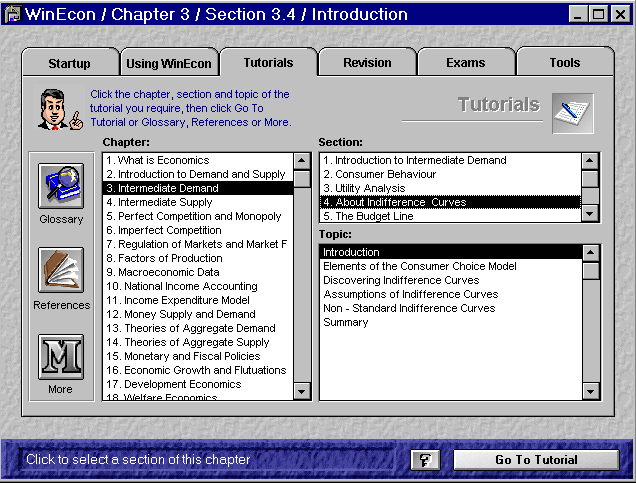
Task: Select 'Discovering Indifference Curves' topic
Action: 451,280
